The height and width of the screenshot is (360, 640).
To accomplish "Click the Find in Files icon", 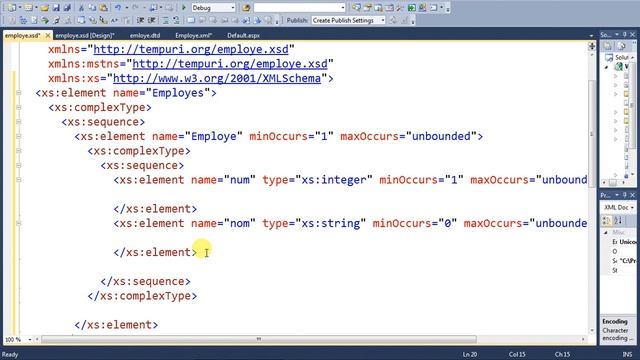I will tap(246, 8).
